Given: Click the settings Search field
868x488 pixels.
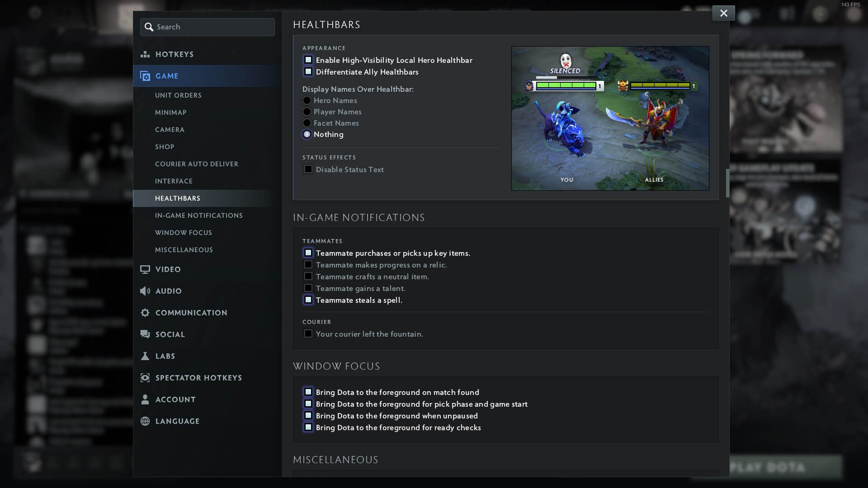Looking at the screenshot, I should 208,27.
